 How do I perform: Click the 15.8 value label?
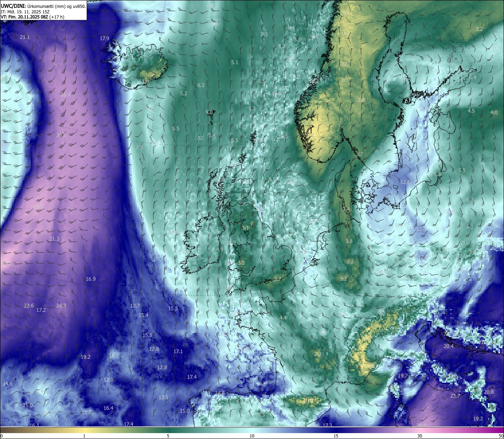tap(147, 335)
